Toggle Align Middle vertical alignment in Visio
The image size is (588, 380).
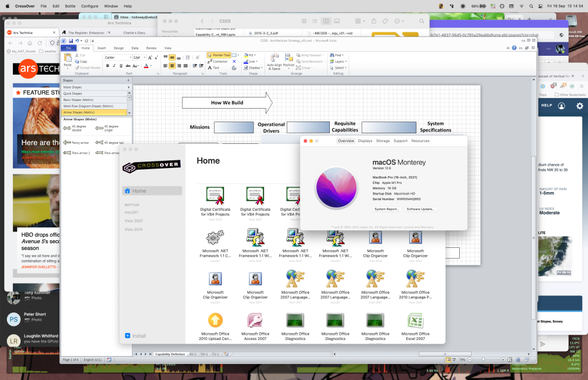tap(172, 58)
